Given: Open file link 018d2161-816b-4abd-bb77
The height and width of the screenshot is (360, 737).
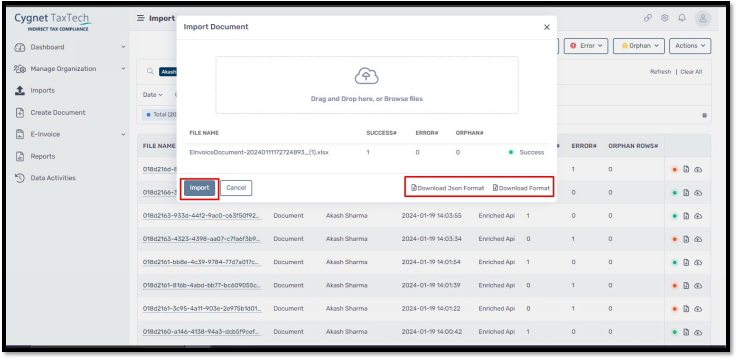Looking at the screenshot, I should click(202, 286).
